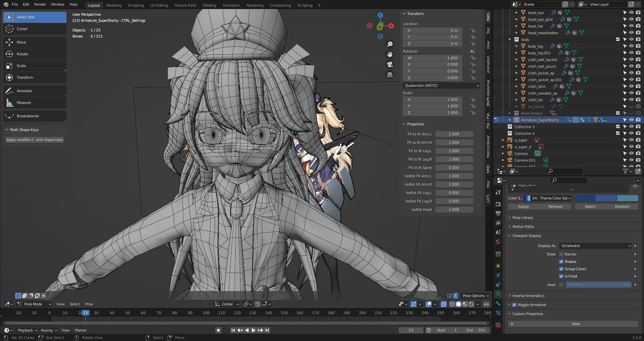Switch perspective/orthographic grid icon

(x=390, y=74)
